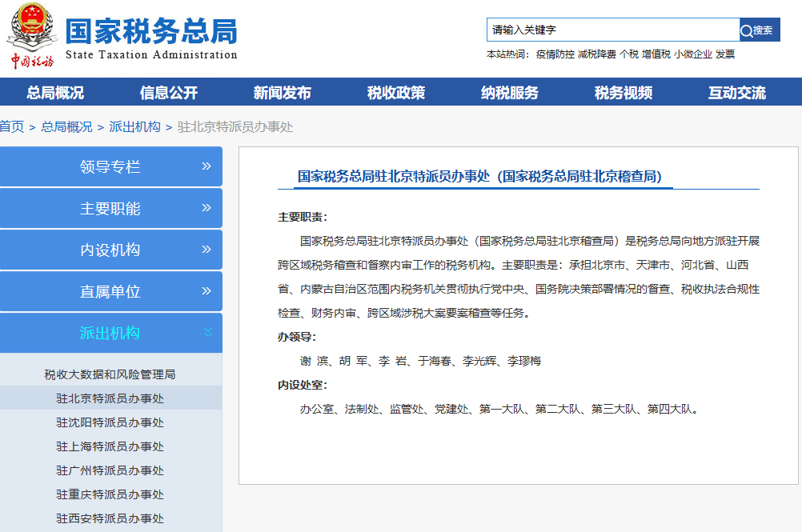Open the 内设机构 sidebar section
Viewport: 802px width, 532px height.
point(111,250)
